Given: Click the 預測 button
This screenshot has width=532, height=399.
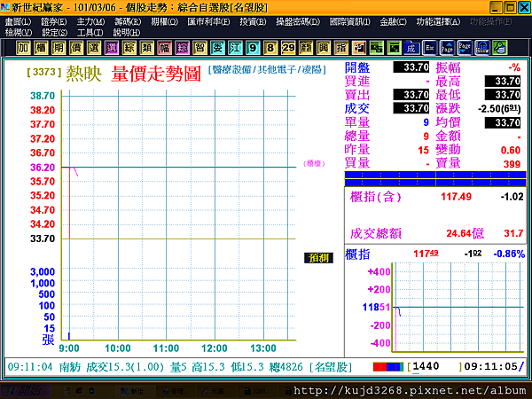Looking at the screenshot, I should [318, 258].
